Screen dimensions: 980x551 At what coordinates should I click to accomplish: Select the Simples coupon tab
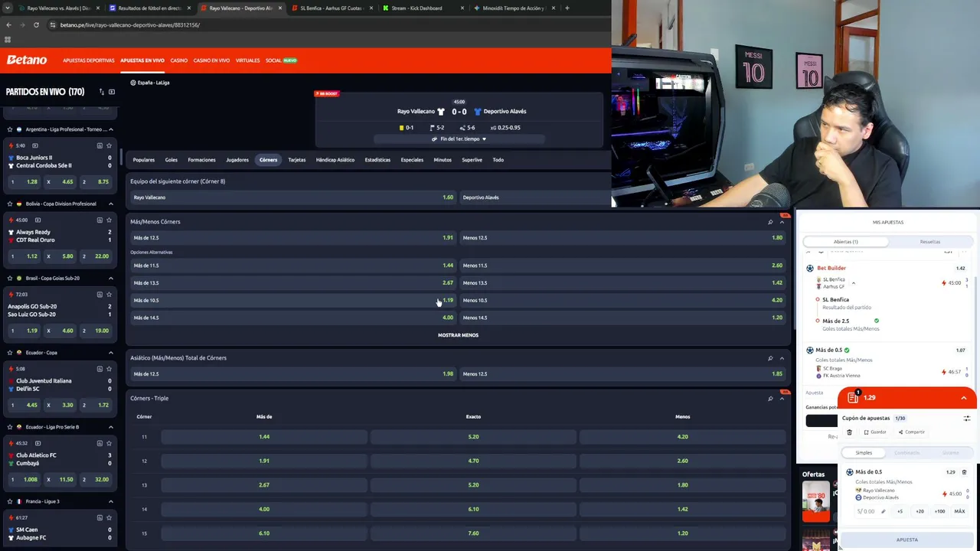(864, 453)
